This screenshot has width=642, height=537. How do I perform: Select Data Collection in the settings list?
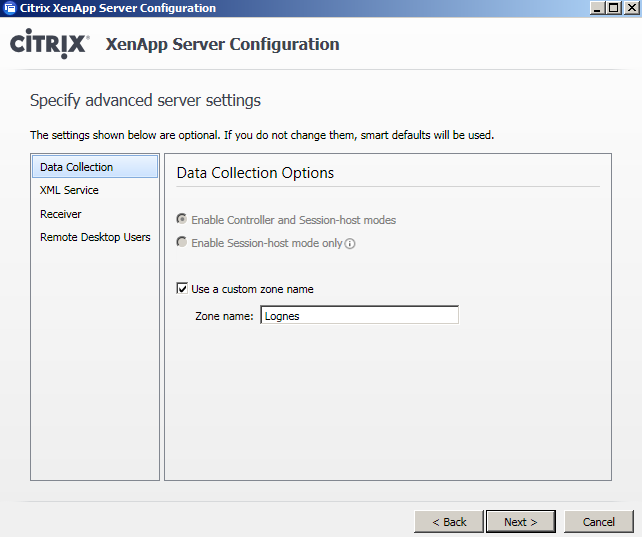95,167
